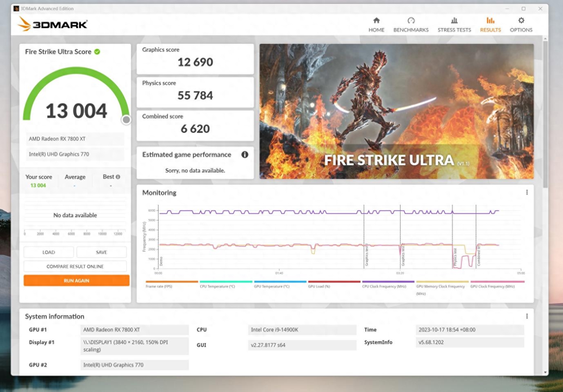The width and height of the screenshot is (563, 392).
Task: Click the 3DMark title bar app icon
Action: pos(16,9)
